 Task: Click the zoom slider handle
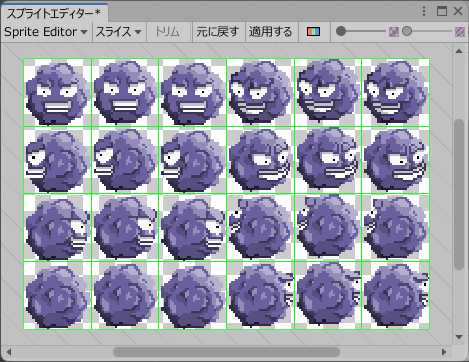[x=341, y=31]
